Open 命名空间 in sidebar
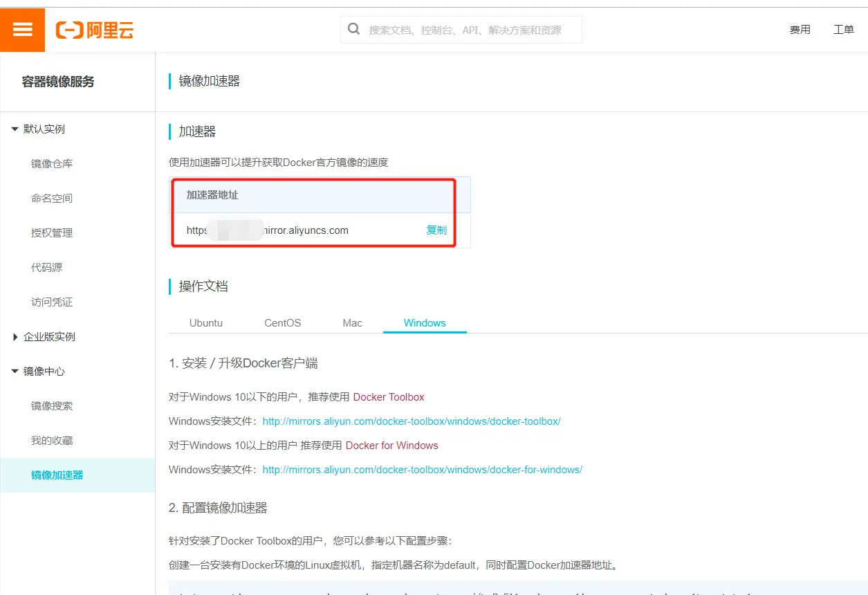The height and width of the screenshot is (595, 868). click(x=52, y=199)
